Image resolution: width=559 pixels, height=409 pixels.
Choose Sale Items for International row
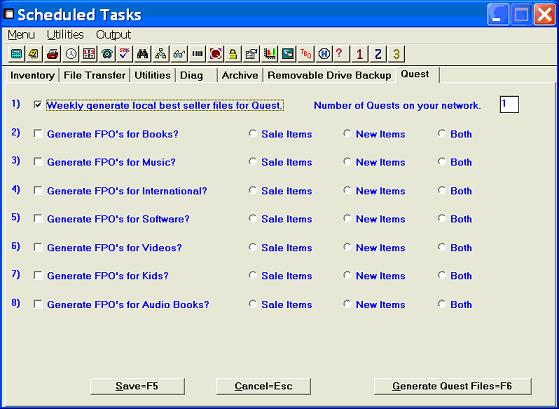click(253, 190)
